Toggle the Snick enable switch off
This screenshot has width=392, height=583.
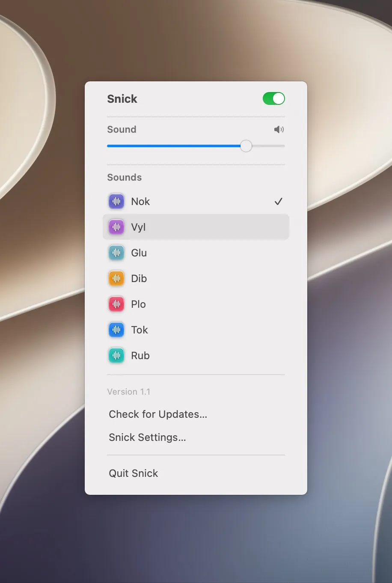coord(274,98)
